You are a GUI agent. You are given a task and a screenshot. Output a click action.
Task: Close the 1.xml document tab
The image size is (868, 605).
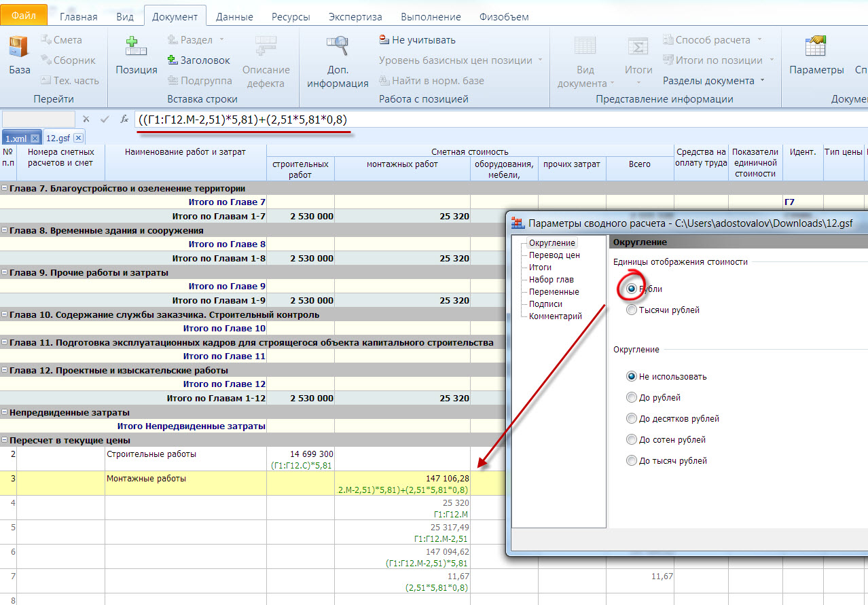coord(35,138)
